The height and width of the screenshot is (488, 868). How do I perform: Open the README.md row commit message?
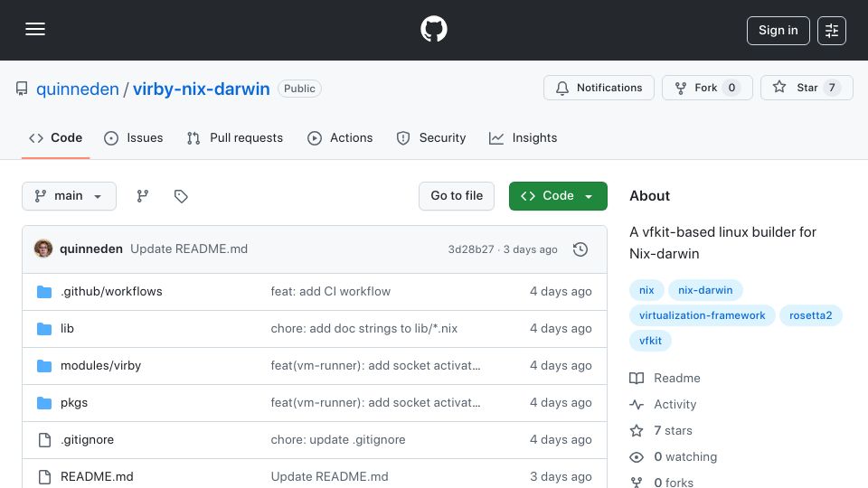[329, 477]
